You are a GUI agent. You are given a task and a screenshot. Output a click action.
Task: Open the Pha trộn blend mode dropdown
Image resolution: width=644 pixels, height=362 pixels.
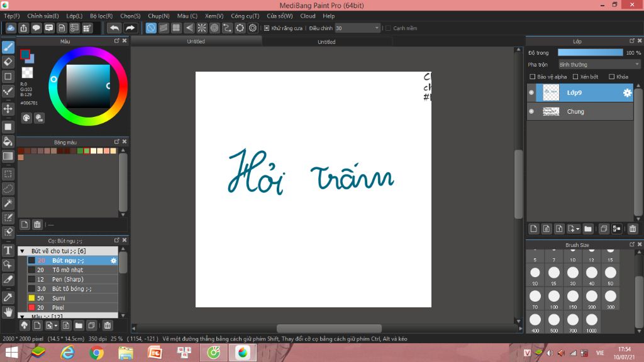(599, 65)
